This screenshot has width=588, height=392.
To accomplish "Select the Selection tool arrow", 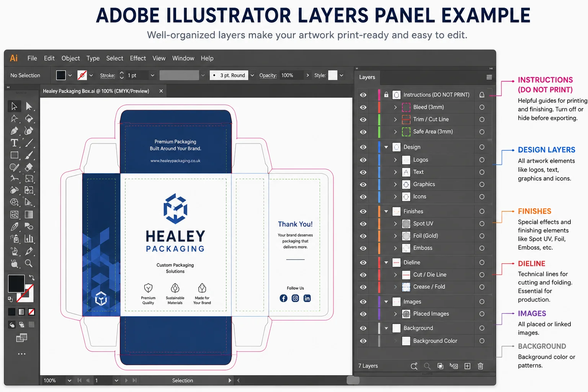I will coord(14,106).
